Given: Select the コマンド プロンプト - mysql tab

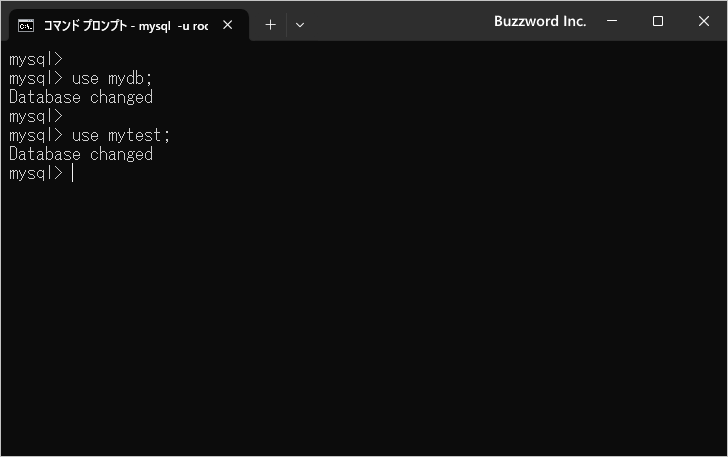Looking at the screenshot, I should coord(125,25).
